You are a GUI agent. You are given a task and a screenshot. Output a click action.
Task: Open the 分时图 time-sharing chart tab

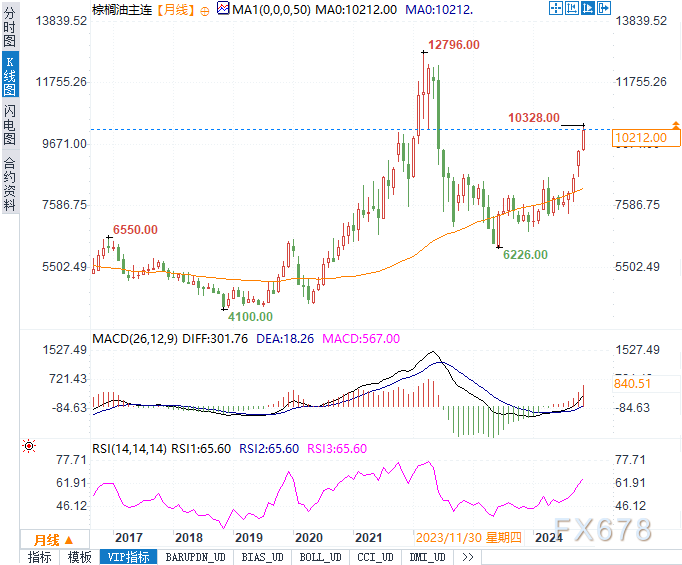pos(9,26)
